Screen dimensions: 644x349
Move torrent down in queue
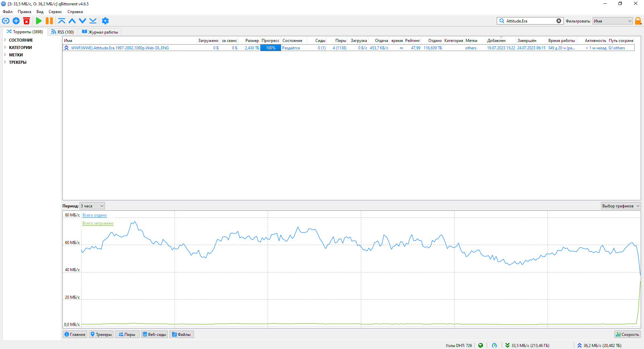coord(83,21)
